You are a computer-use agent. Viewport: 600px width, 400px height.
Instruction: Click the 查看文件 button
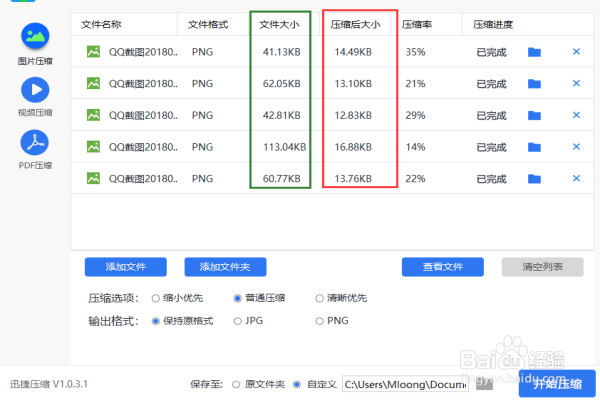pos(443,267)
